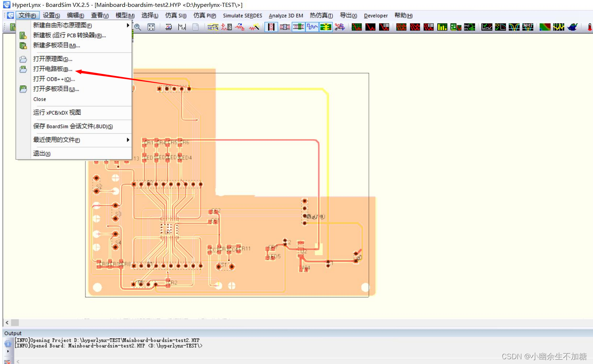Click the AMI analysis toolbar icon
The image size is (593, 364).
[x=528, y=27]
